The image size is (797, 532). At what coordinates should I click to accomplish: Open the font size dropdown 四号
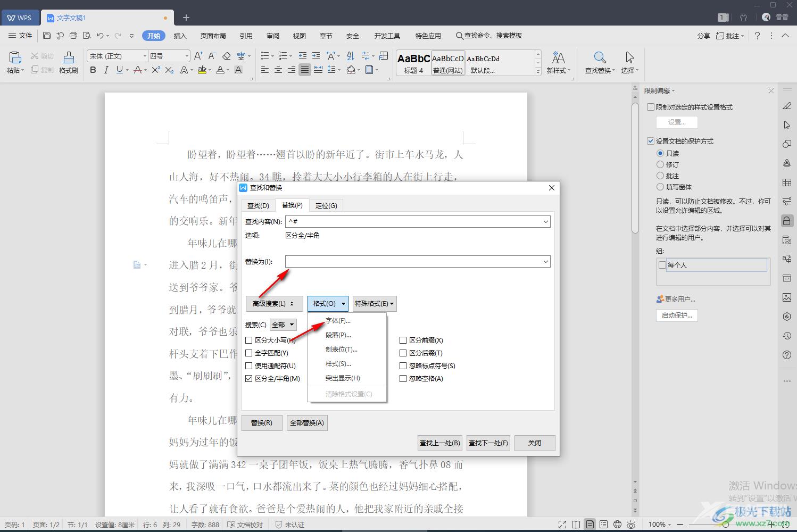(x=187, y=56)
